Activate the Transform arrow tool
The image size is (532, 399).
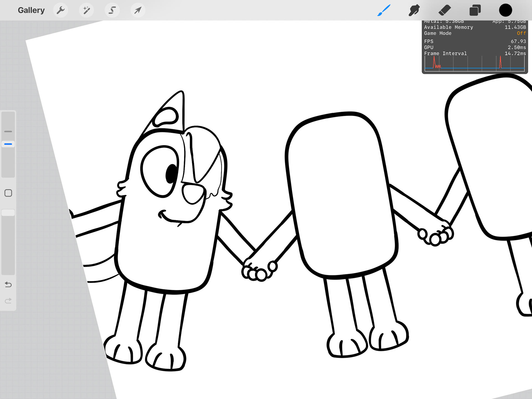pyautogui.click(x=138, y=10)
